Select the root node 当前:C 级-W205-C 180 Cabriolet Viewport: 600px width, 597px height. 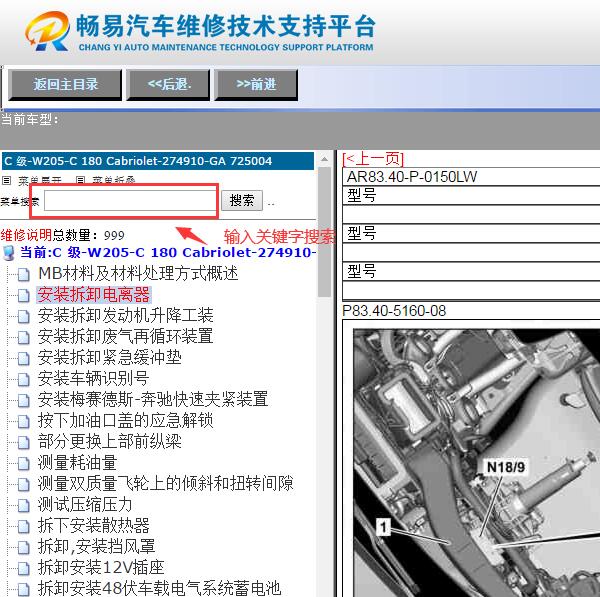[168, 253]
